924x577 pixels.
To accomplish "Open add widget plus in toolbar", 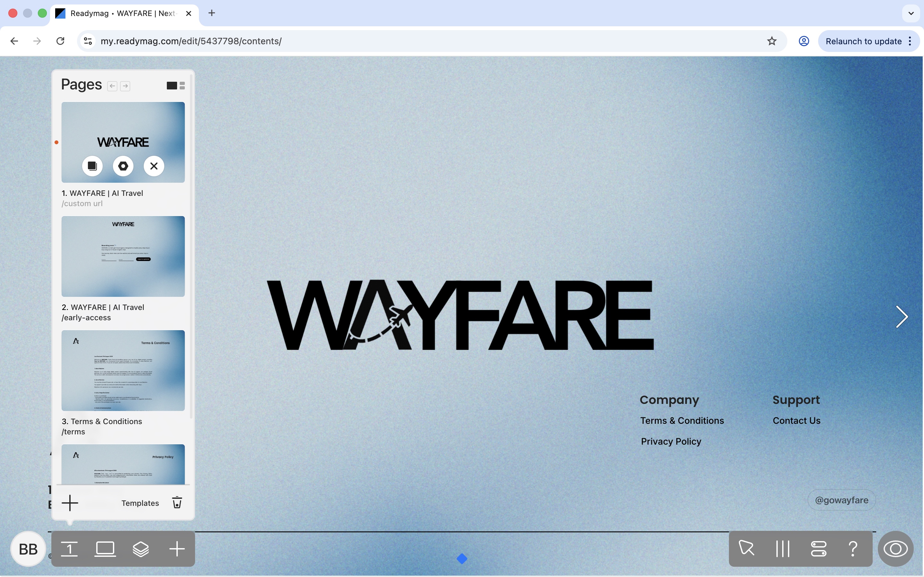I will (177, 549).
